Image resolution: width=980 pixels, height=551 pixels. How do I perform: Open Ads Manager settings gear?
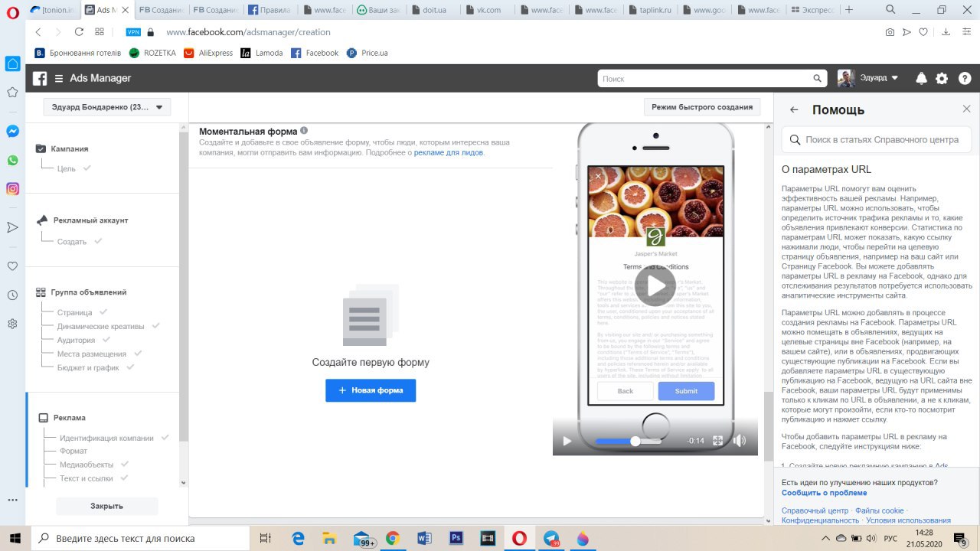click(x=942, y=78)
